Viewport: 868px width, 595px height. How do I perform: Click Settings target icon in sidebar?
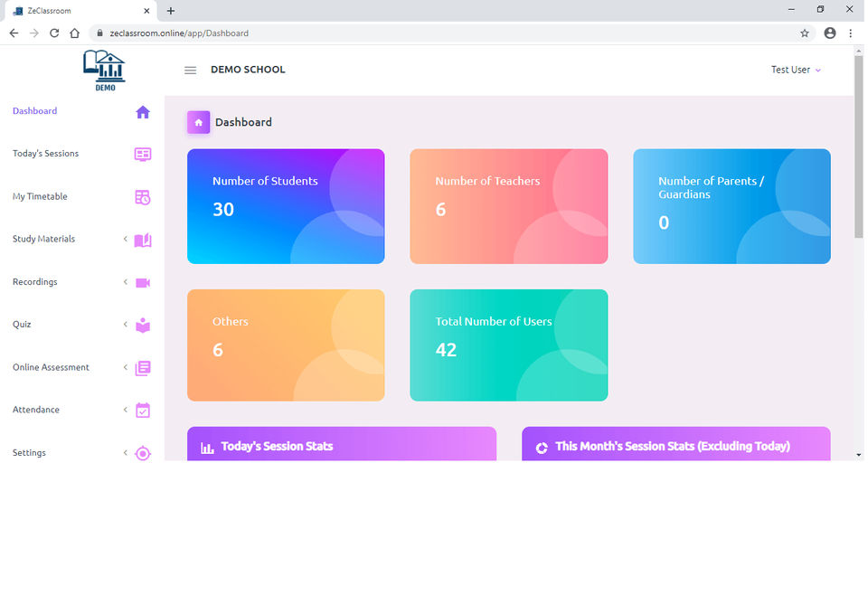[x=143, y=453]
